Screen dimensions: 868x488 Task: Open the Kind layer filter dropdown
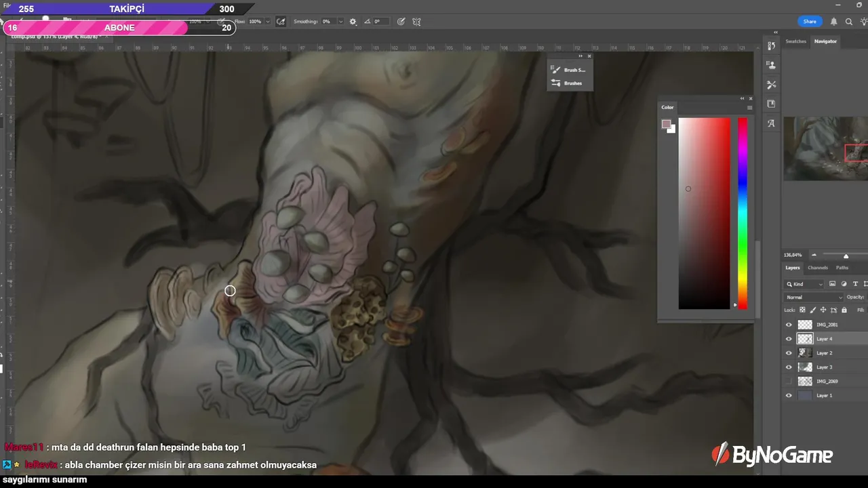tap(804, 284)
